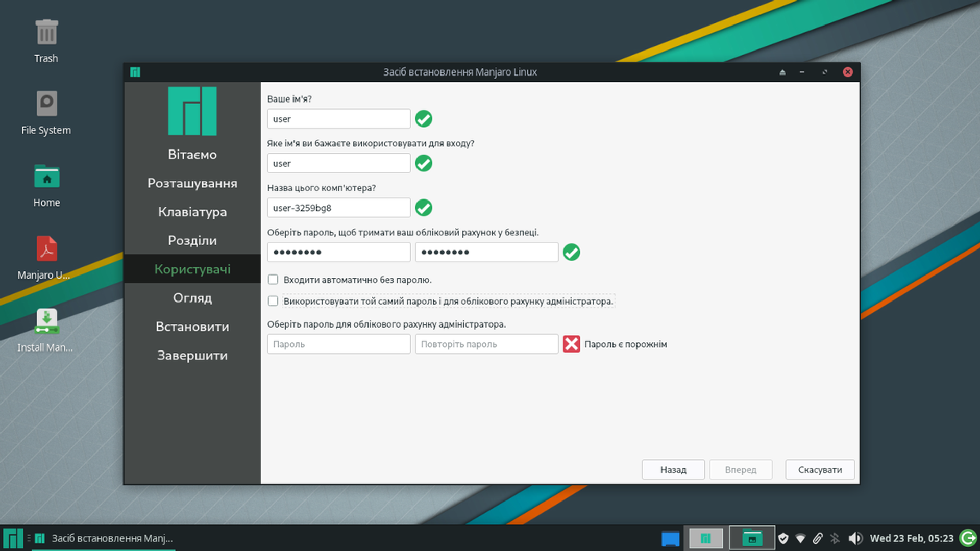Go to the Встановити step in the sidebar

[192, 327]
